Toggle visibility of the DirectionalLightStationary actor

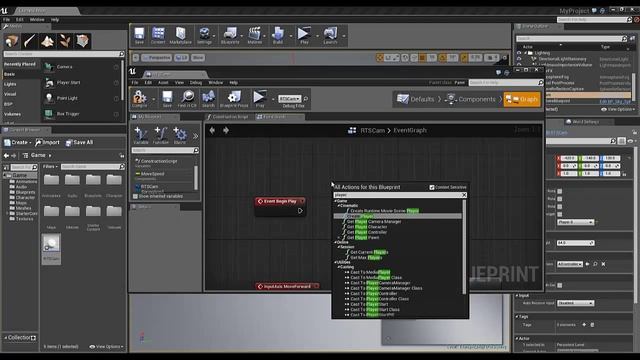(x=519, y=59)
